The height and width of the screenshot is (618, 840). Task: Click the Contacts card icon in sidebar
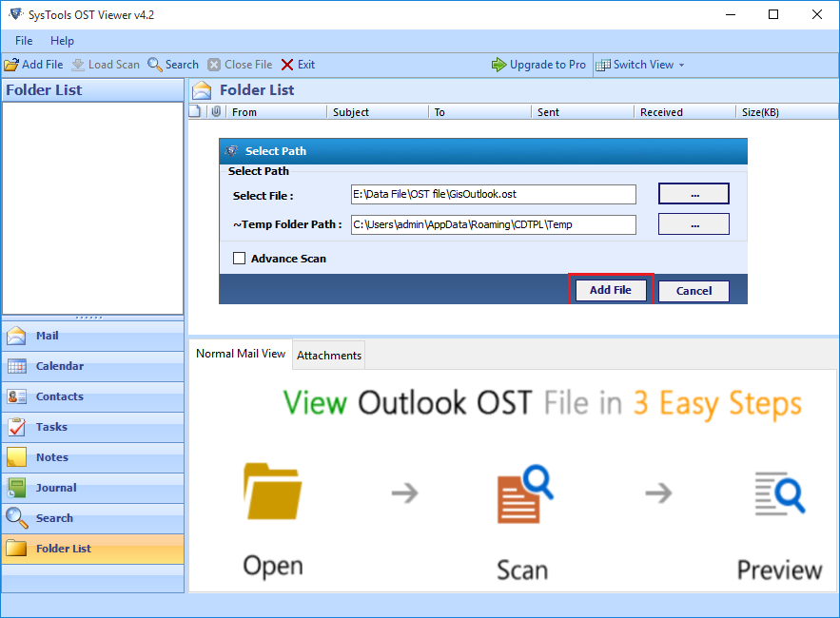(x=16, y=396)
